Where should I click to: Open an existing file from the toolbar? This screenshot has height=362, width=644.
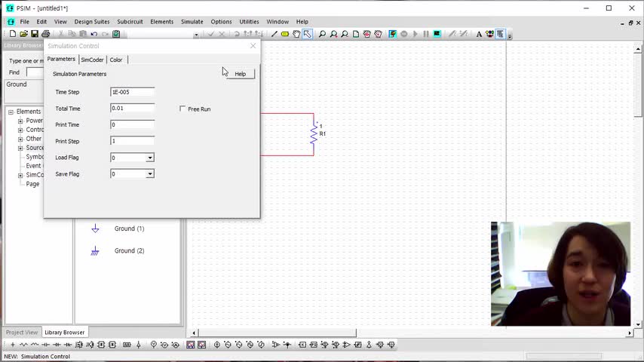point(24,34)
